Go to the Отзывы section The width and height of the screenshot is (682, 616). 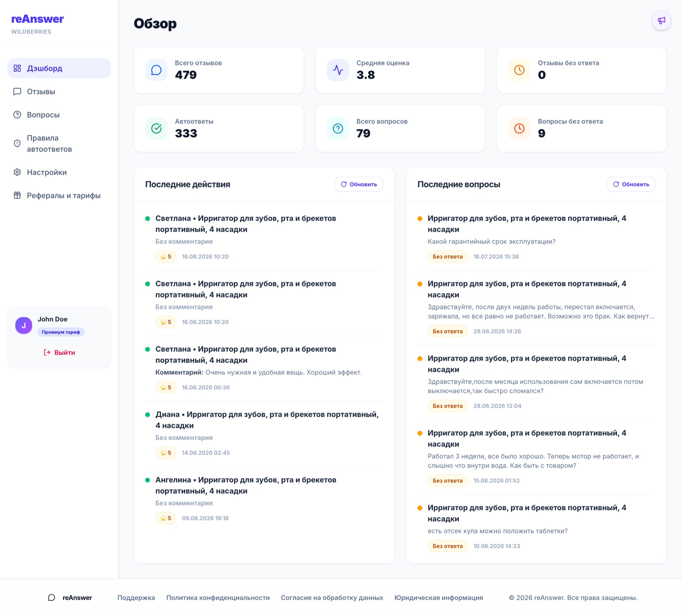tap(59, 91)
